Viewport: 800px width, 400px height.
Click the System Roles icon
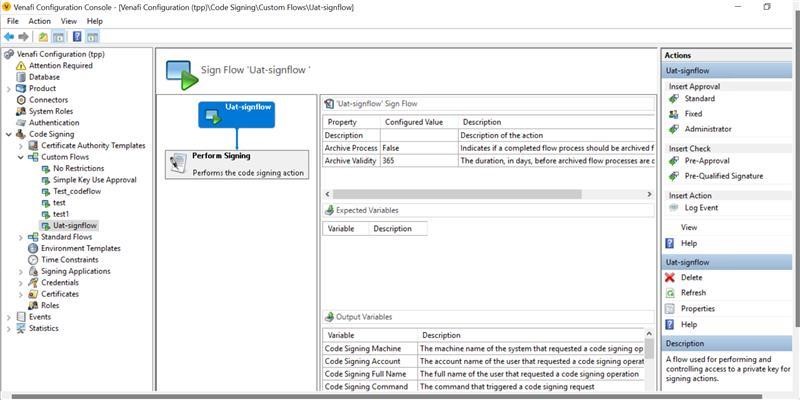pos(21,111)
